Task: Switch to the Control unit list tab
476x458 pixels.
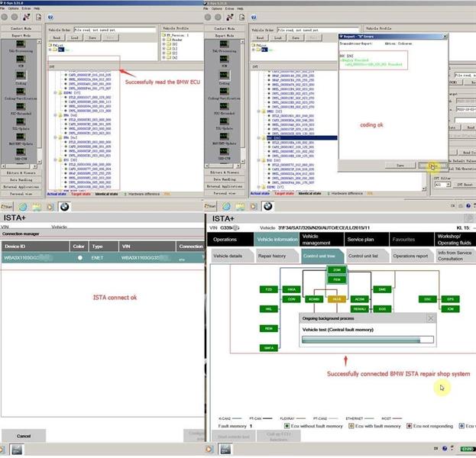Action: 367,256
